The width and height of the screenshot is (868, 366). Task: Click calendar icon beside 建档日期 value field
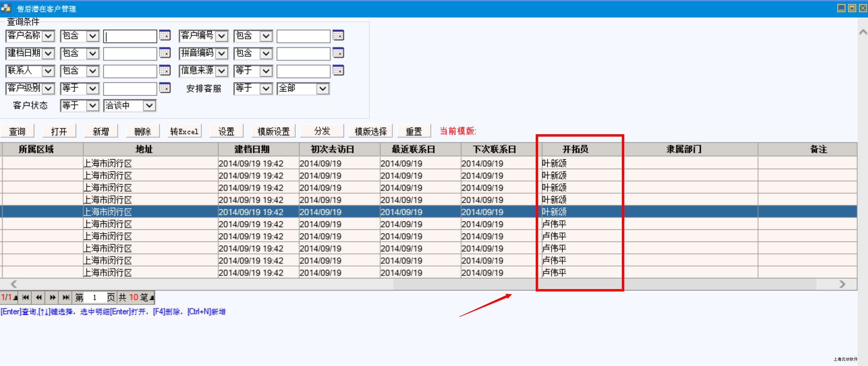click(x=165, y=53)
